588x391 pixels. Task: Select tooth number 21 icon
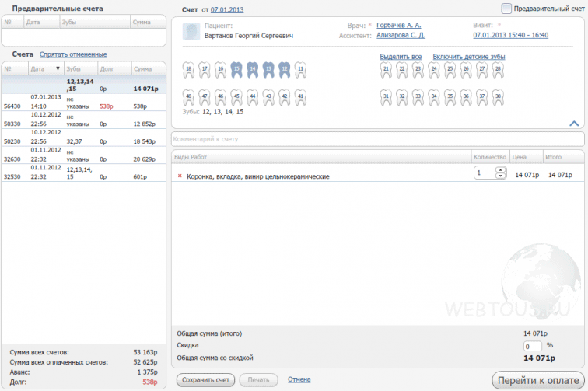[x=386, y=70]
